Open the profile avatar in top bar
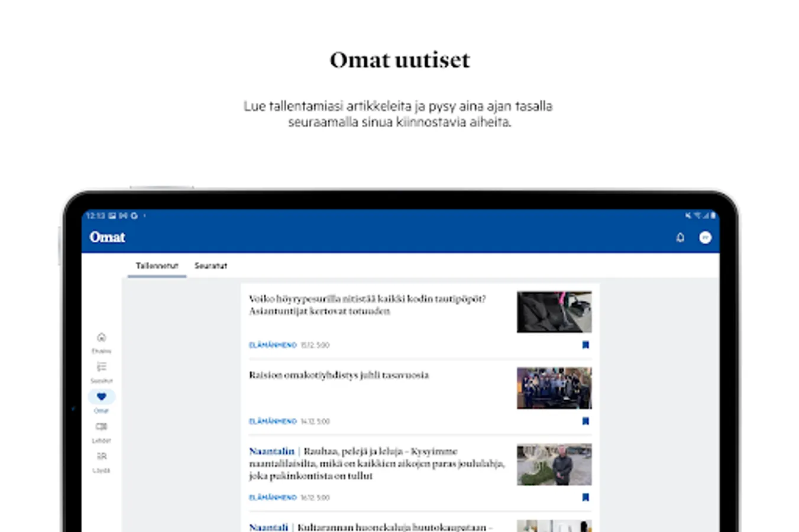This screenshot has width=799, height=532. coord(704,237)
